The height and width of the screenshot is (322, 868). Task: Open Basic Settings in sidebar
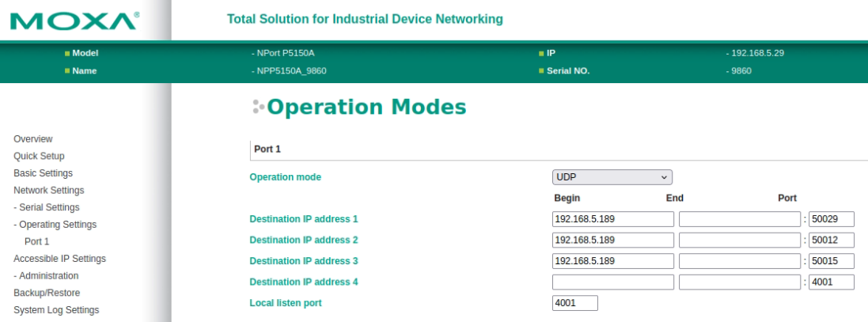(x=43, y=173)
